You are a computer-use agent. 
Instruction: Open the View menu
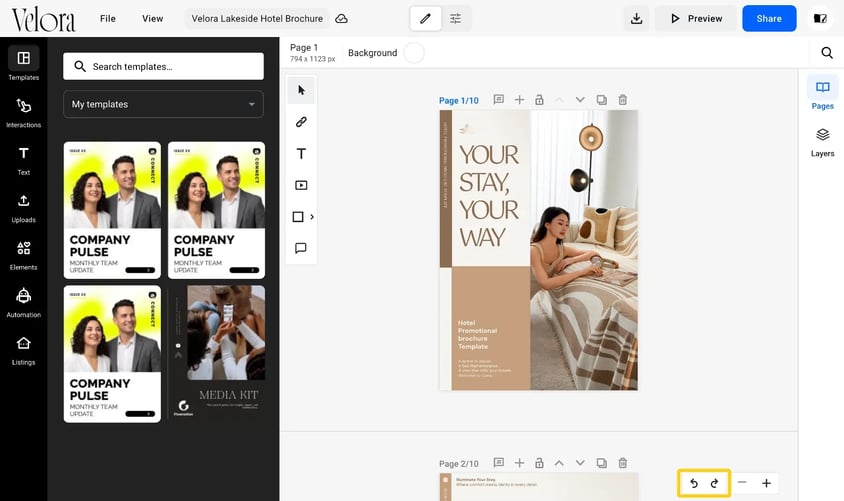pyautogui.click(x=152, y=18)
